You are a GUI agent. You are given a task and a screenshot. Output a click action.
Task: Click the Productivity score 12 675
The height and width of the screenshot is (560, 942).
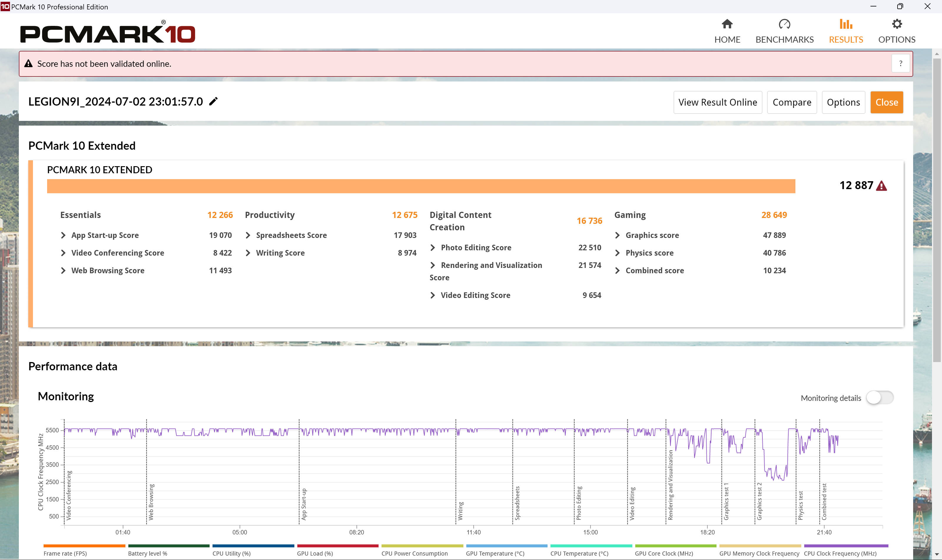[x=404, y=215]
